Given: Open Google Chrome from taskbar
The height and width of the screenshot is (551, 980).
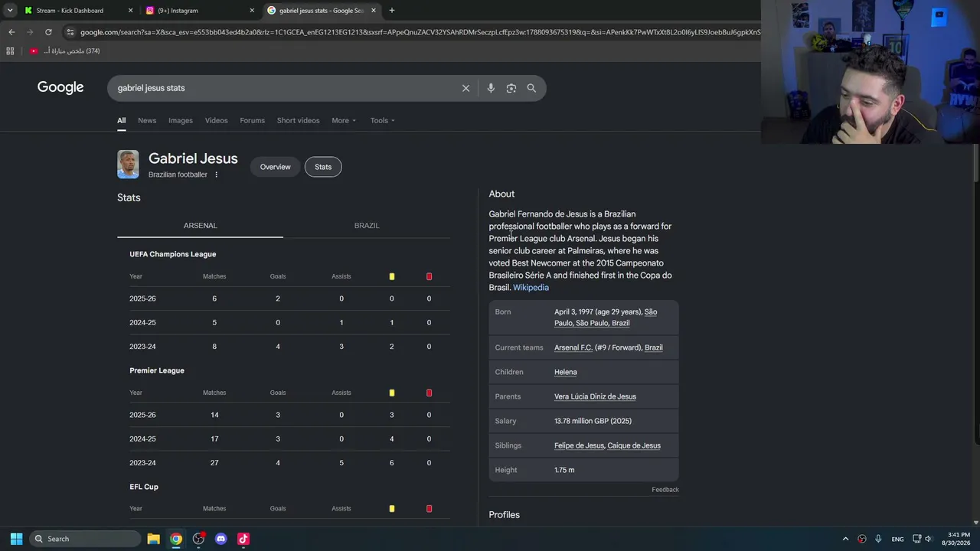Looking at the screenshot, I should coord(176,539).
